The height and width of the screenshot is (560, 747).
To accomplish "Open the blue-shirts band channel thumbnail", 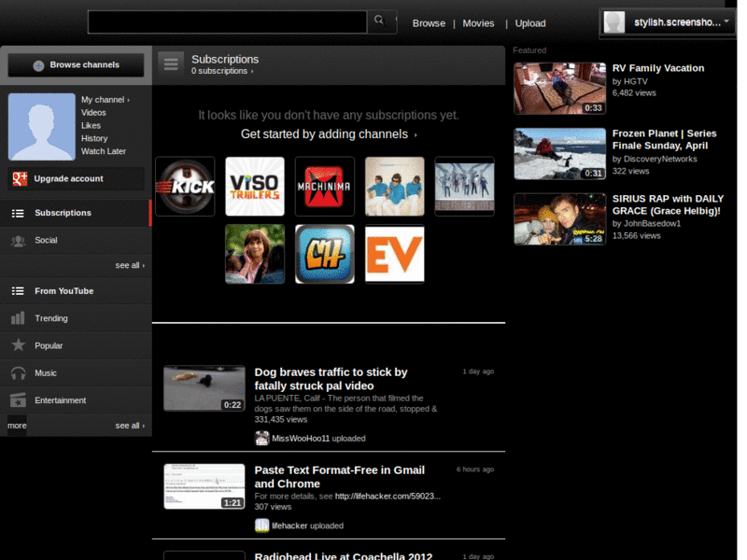I will point(394,186).
